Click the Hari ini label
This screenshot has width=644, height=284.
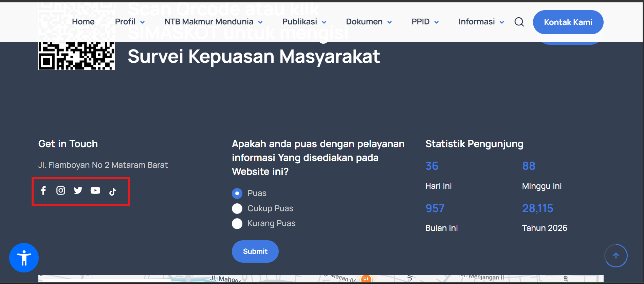[438, 186]
